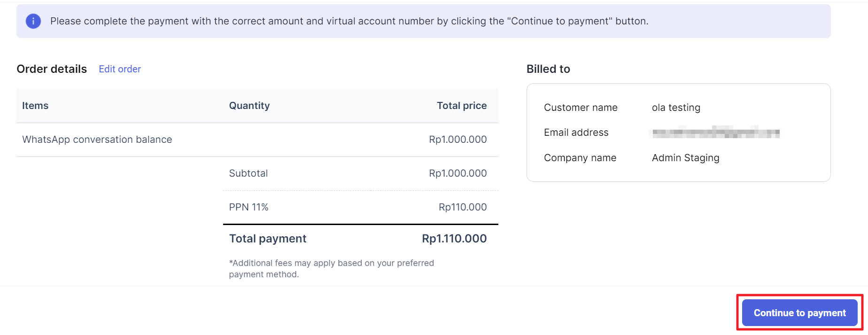Click the Order details heading
The height and width of the screenshot is (335, 868).
point(52,69)
